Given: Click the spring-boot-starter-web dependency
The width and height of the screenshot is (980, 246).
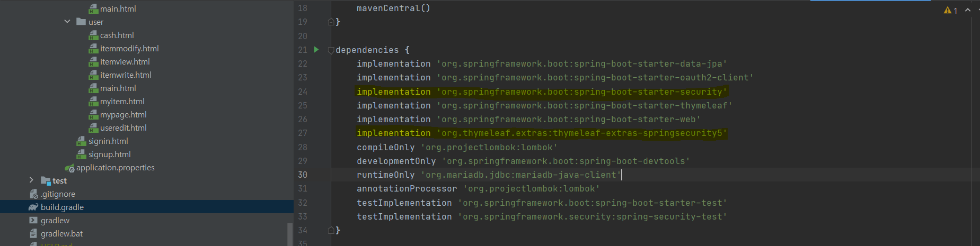Looking at the screenshot, I should (528, 119).
